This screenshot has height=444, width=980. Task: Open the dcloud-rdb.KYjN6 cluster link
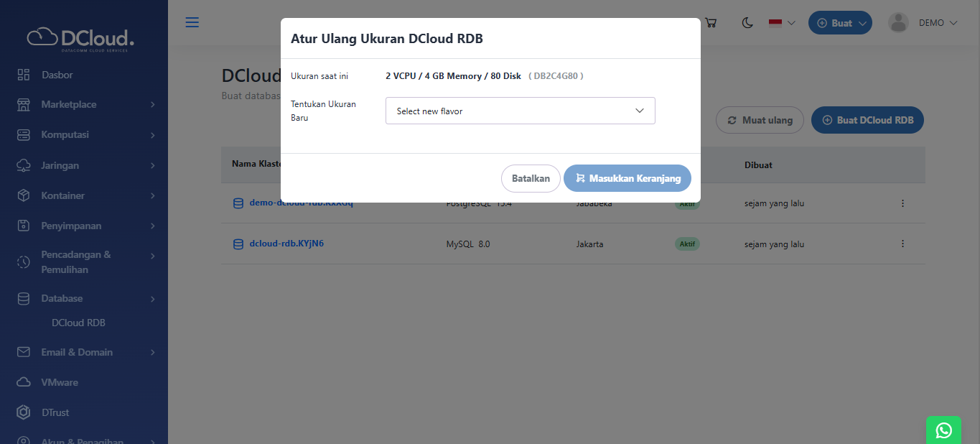pos(286,244)
